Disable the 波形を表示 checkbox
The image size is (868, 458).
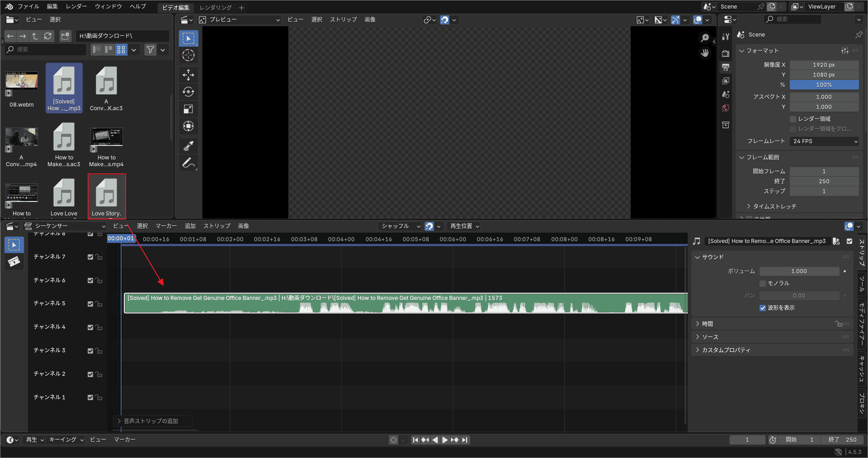763,308
